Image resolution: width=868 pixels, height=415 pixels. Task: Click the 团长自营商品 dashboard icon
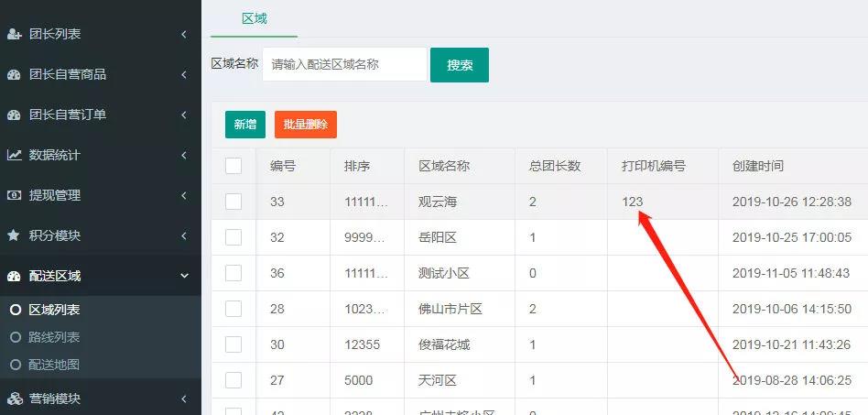[x=14, y=74]
